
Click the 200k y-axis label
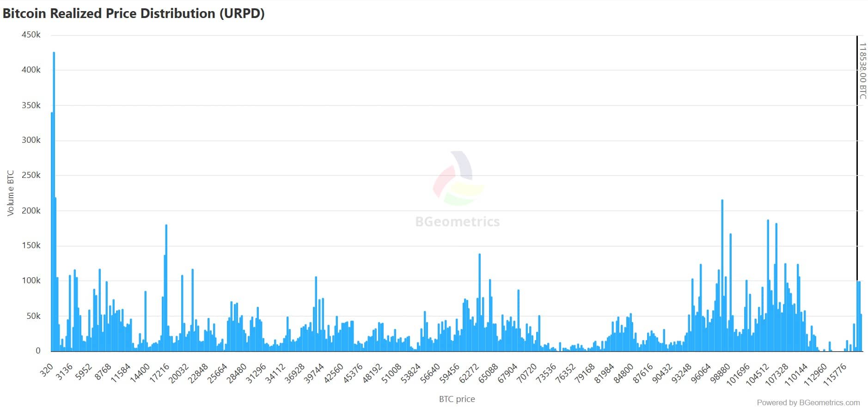(x=31, y=211)
